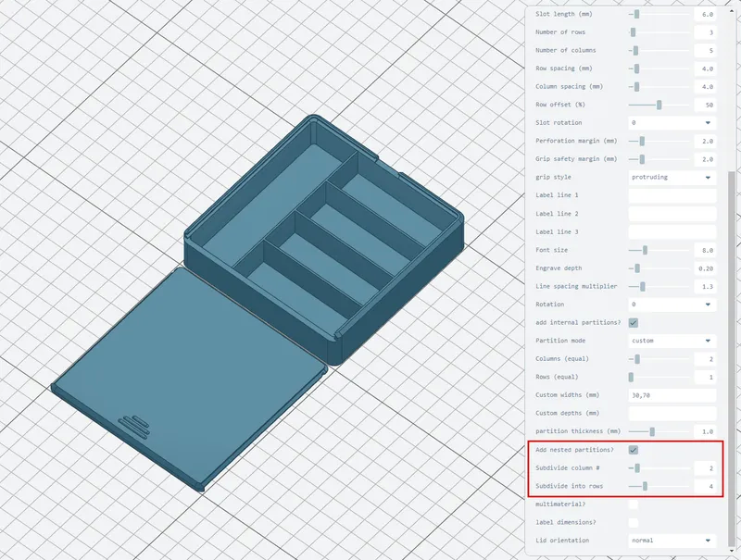
Task: Open the Partition mode dropdown
Action: point(672,341)
